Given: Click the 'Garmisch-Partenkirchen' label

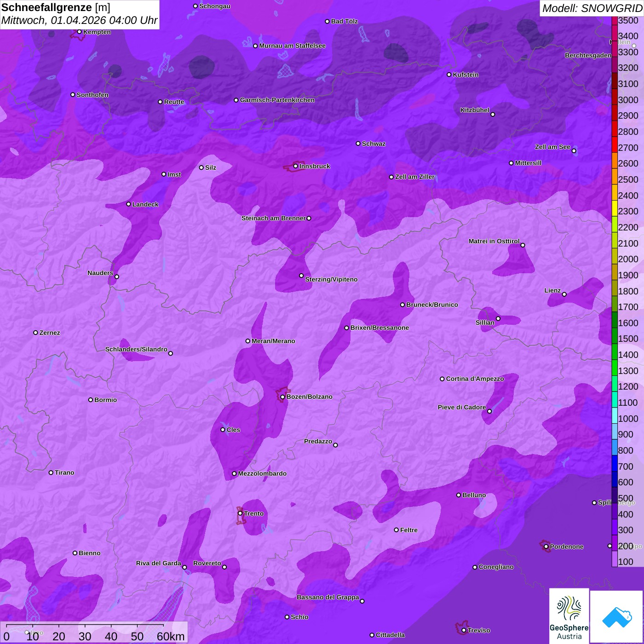Looking at the screenshot, I should coord(277,100).
